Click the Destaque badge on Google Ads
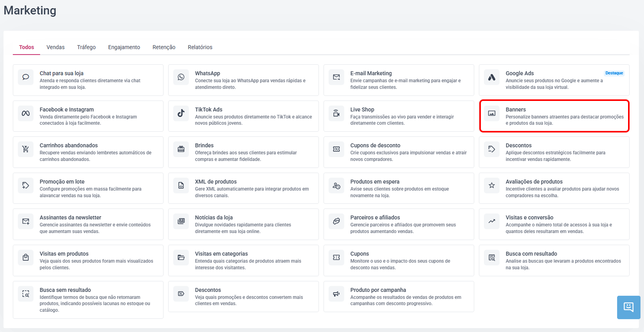Image resolution: width=644 pixels, height=332 pixels. [614, 73]
